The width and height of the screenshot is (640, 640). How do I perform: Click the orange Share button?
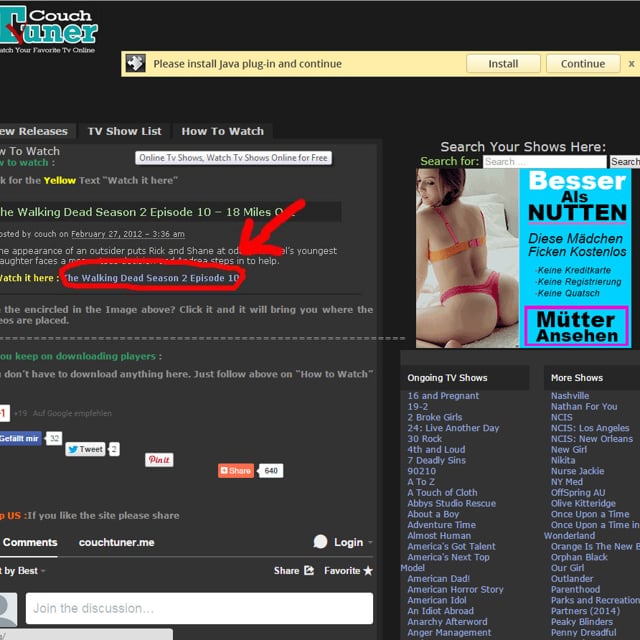[236, 471]
